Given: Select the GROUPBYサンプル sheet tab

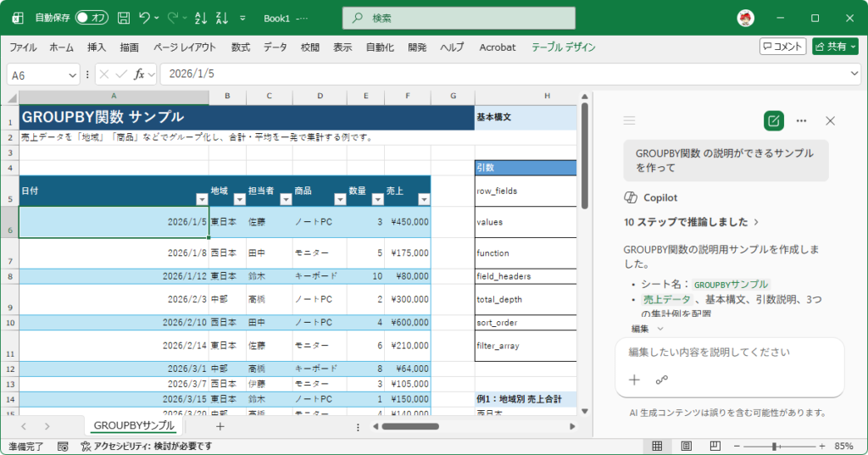Looking at the screenshot, I should [134, 425].
